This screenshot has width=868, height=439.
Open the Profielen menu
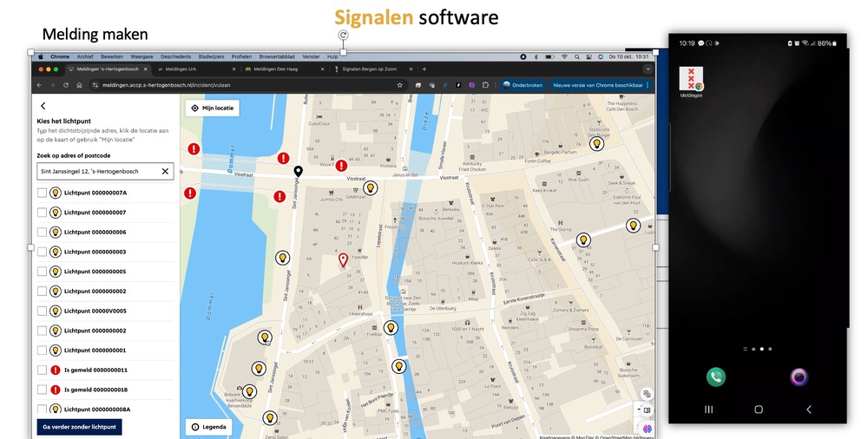(x=242, y=56)
